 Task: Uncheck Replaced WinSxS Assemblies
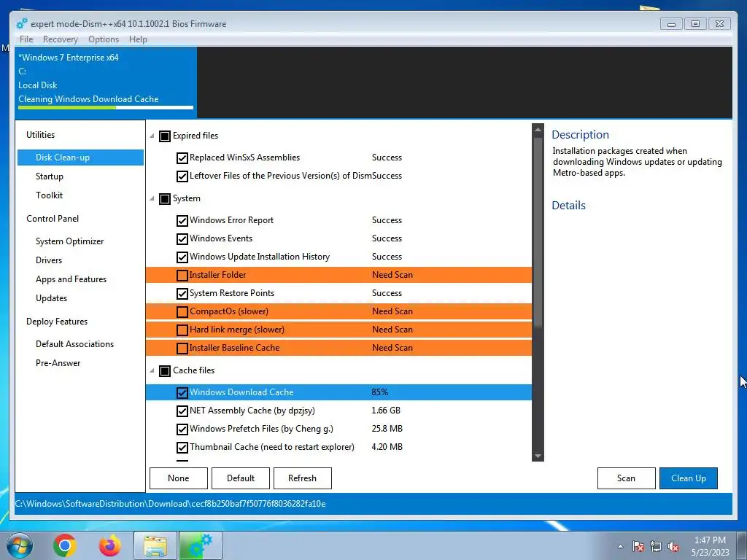182,158
